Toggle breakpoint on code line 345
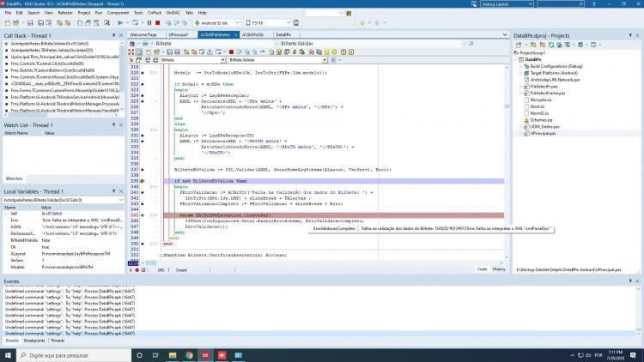The image size is (644, 362). coord(143,215)
